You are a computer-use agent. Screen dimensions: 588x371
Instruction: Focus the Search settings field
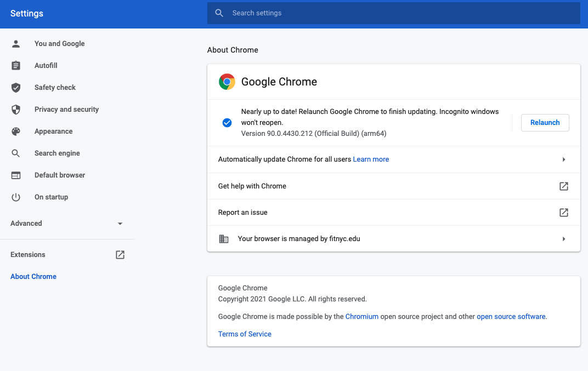pyautogui.click(x=393, y=13)
